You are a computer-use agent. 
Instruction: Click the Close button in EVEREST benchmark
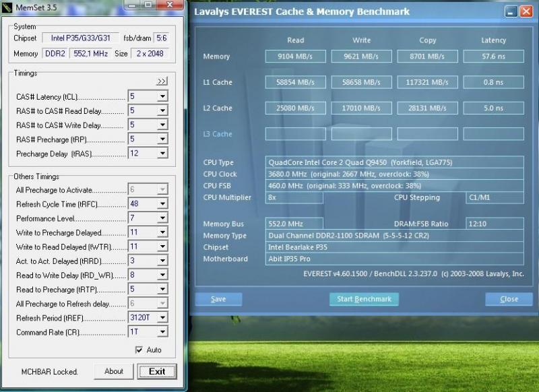click(x=509, y=299)
